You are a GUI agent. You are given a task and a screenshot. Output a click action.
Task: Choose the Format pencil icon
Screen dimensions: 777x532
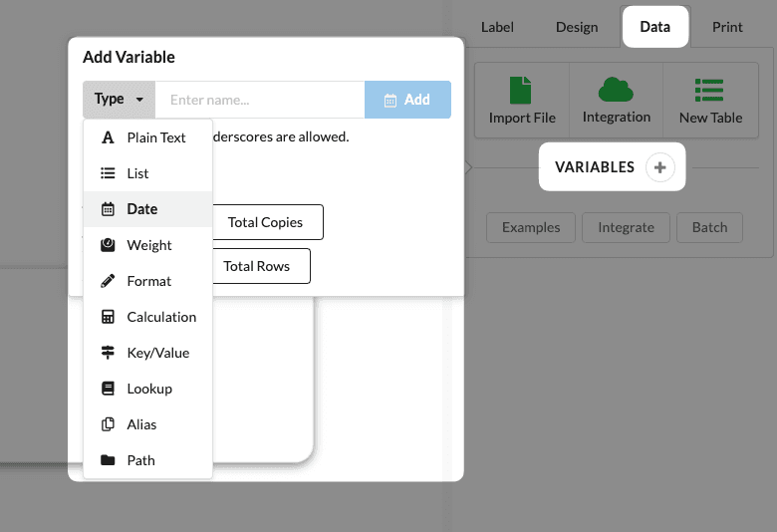click(x=108, y=281)
